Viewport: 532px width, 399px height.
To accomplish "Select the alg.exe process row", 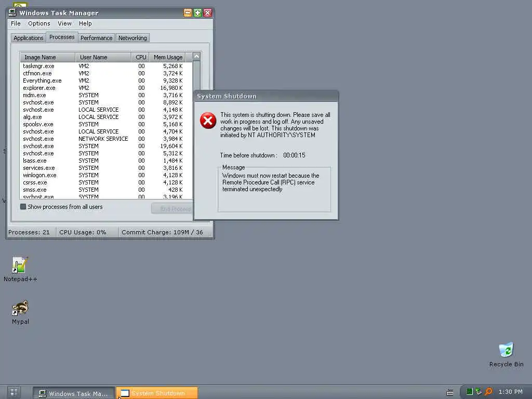I will 106,117.
